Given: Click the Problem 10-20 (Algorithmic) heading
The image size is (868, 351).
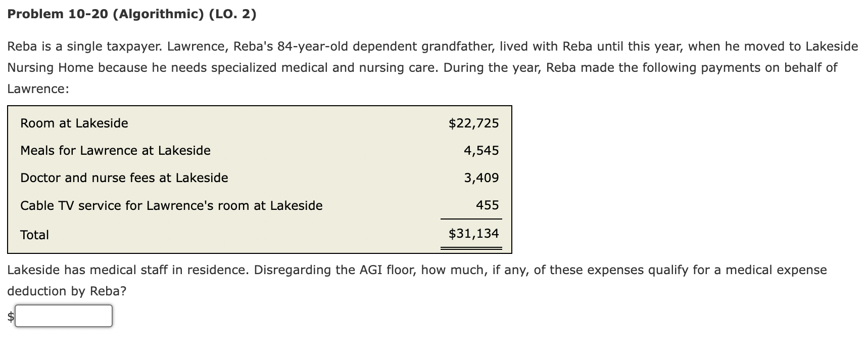Looking at the screenshot, I should [x=131, y=14].
